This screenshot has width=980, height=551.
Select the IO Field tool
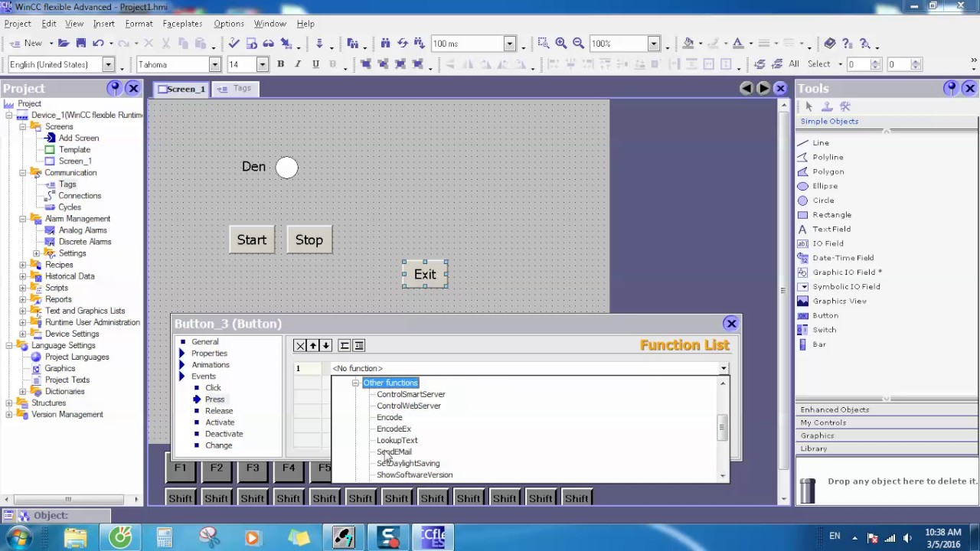[x=828, y=243]
